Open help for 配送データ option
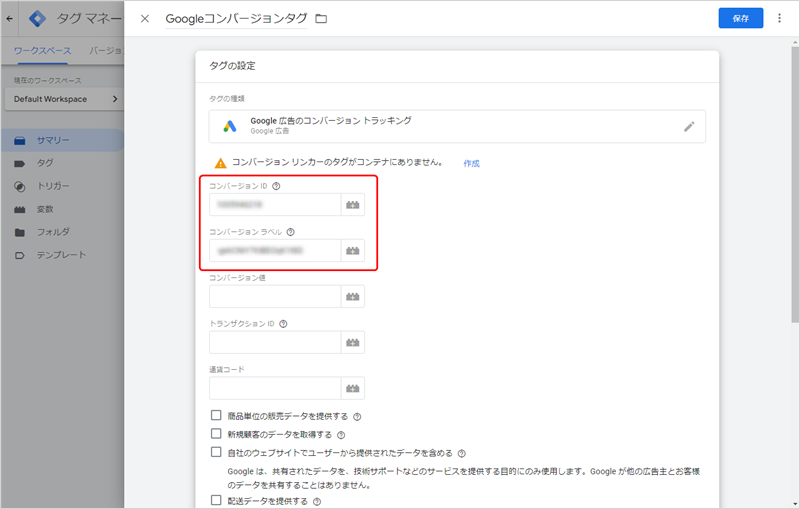 317,502
